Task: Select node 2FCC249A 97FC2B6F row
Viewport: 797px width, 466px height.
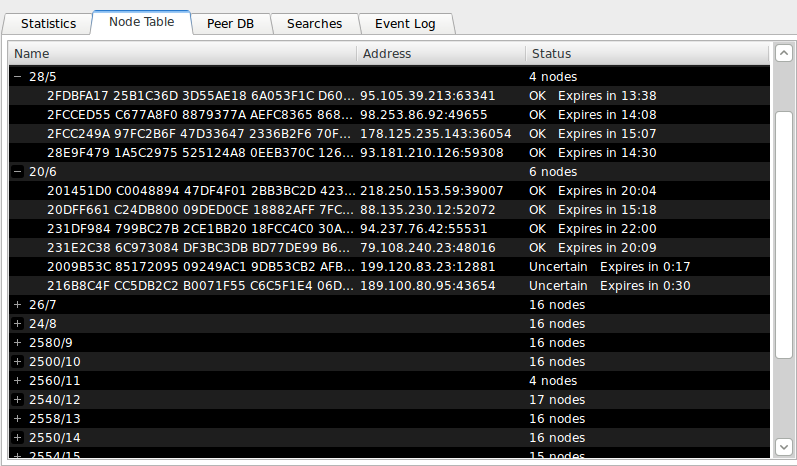Action: pyautogui.click(x=389, y=134)
